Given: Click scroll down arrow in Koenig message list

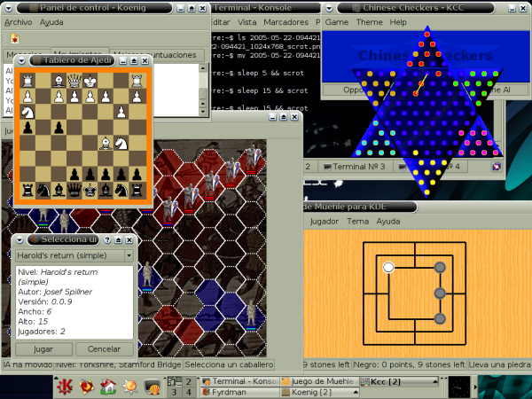Looking at the screenshot, I should pyautogui.click(x=203, y=112).
